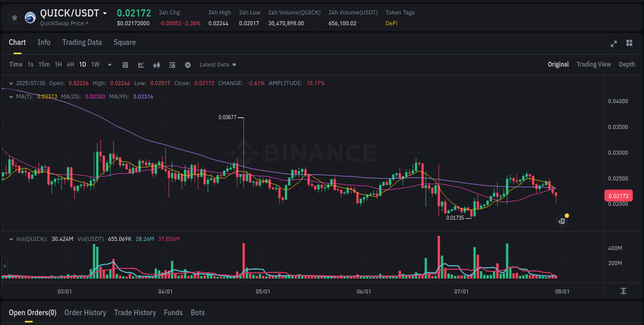
Task: Expand the extra timeframes dropdown arrow beside 1W
Action: pos(109,64)
